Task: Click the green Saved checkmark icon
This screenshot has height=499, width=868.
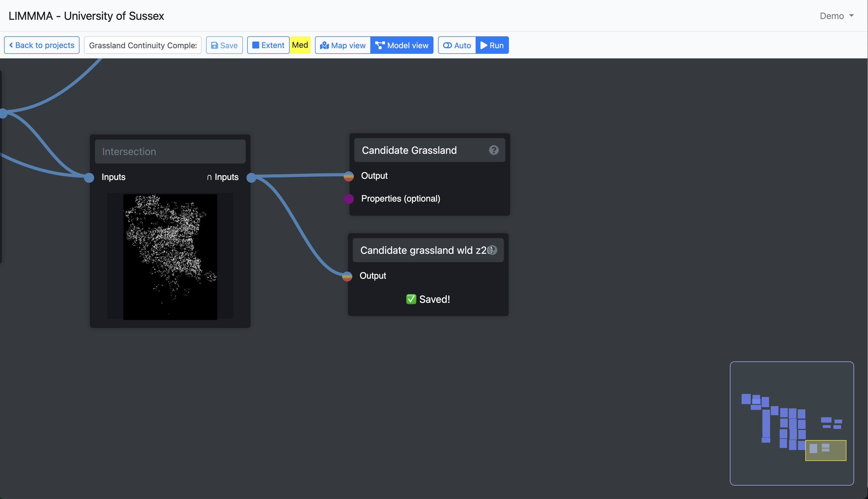Action: 411,299
